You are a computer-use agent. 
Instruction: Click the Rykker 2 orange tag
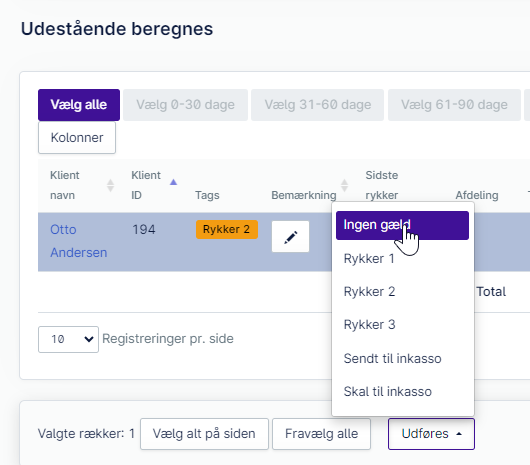(226, 229)
